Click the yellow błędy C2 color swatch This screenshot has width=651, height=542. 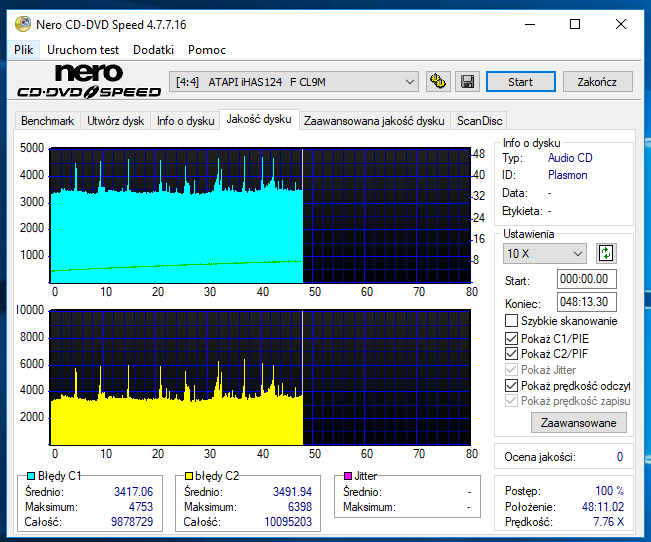pyautogui.click(x=189, y=476)
